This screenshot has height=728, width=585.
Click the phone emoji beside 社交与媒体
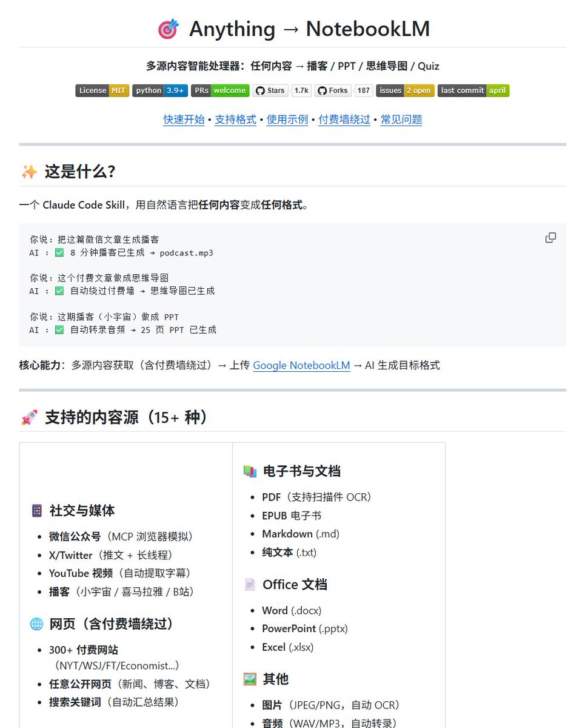click(37, 511)
